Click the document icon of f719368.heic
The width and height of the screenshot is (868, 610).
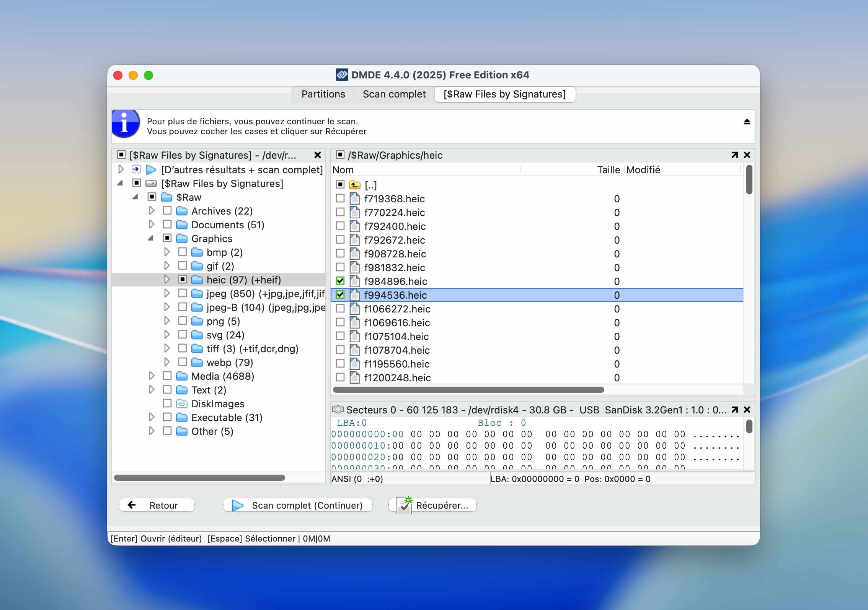click(355, 198)
